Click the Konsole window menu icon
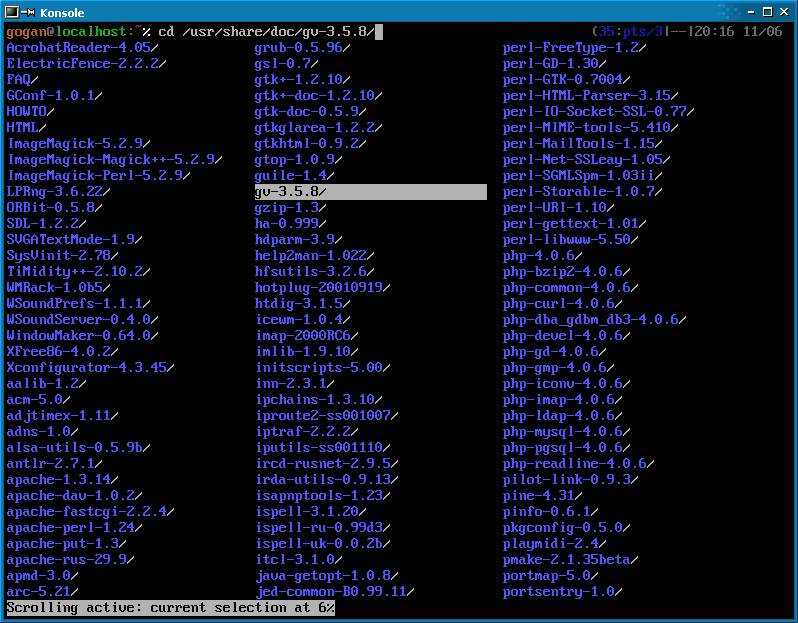798x623 pixels. point(12,12)
